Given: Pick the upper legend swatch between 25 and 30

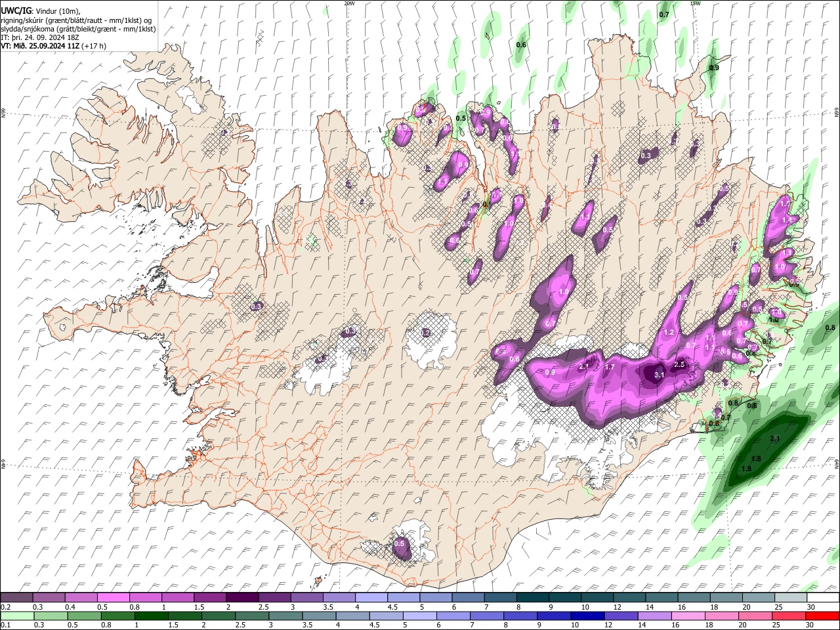Looking at the screenshot, I should [791, 597].
